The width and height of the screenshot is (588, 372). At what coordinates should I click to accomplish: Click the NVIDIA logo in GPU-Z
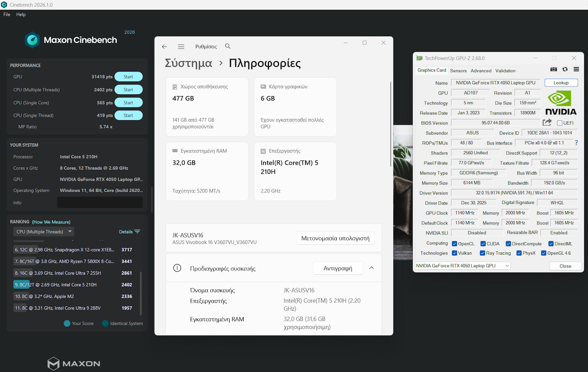click(561, 103)
